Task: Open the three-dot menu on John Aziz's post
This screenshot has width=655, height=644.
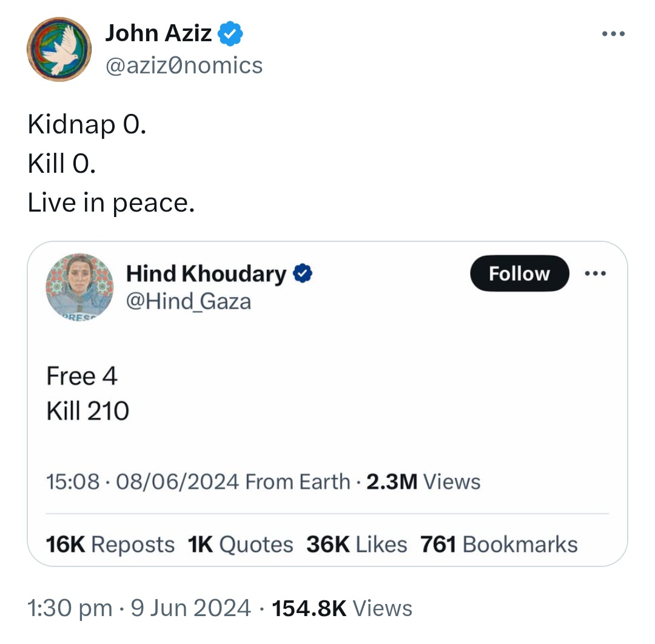Action: [613, 33]
